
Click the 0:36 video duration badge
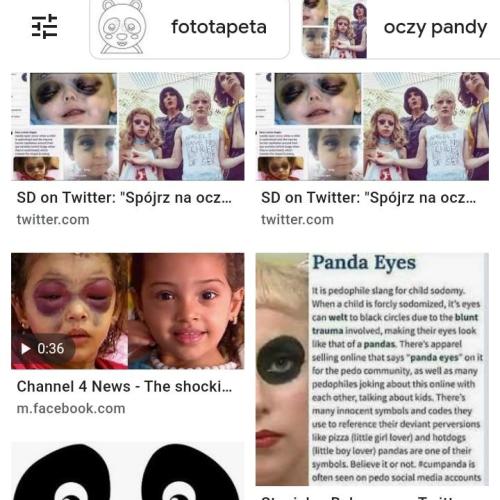click(43, 349)
